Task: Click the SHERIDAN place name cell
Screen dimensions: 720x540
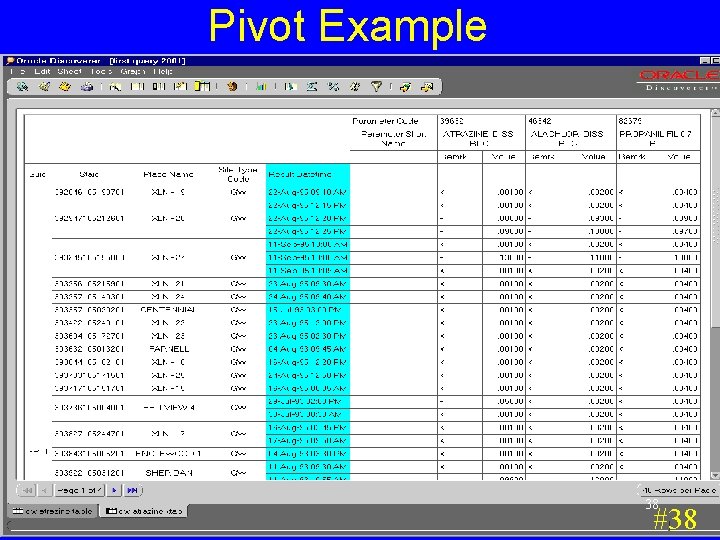Action: tap(169, 473)
